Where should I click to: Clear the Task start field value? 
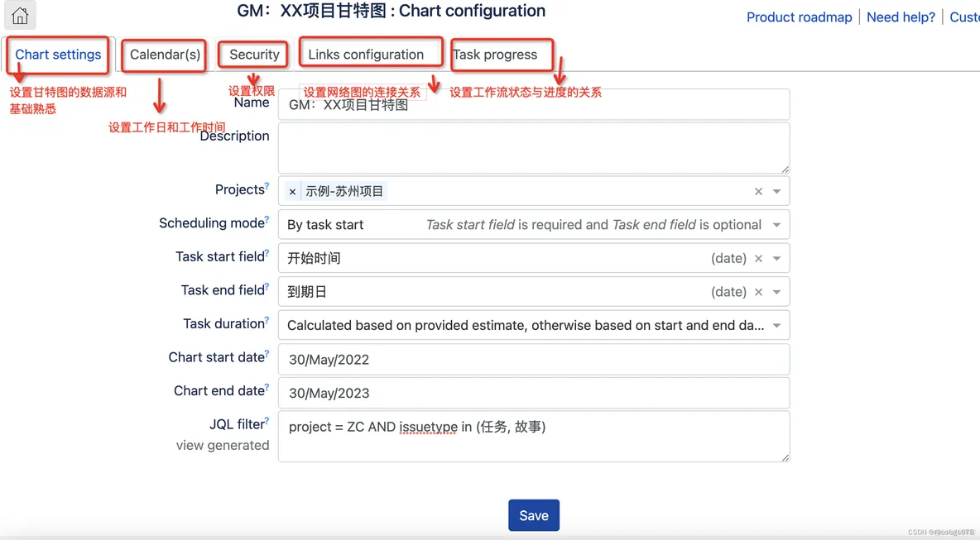758,259
